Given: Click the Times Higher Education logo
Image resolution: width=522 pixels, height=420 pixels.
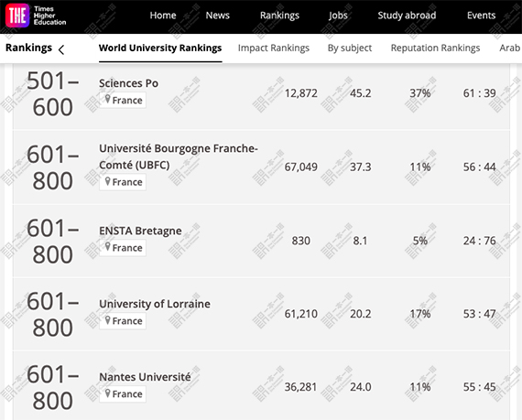Looking at the screenshot, I should 36,16.
